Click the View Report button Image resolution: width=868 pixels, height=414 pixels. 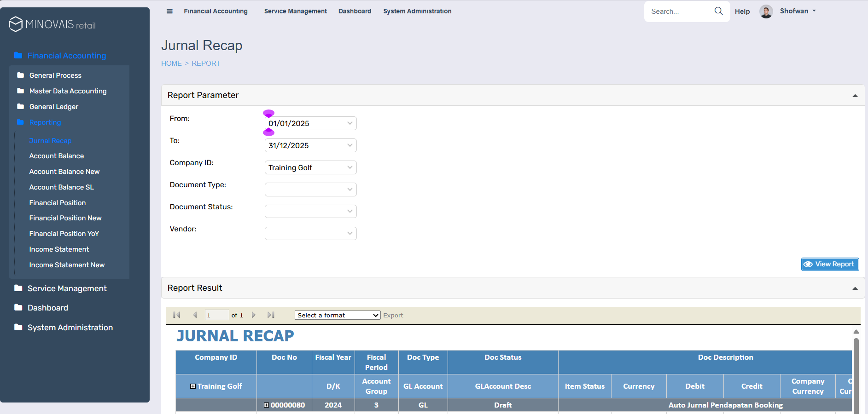pyautogui.click(x=830, y=264)
